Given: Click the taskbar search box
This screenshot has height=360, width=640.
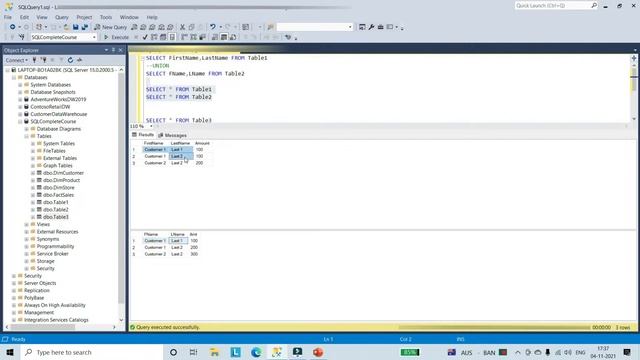Looking at the screenshot, I should pos(92,352).
